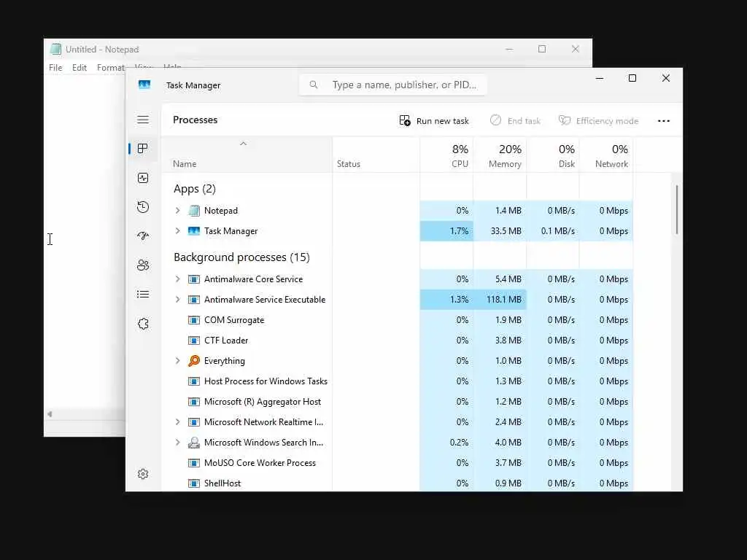This screenshot has height=560, width=747.
Task: Click the 1.7% CPU cell
Action: click(x=447, y=231)
